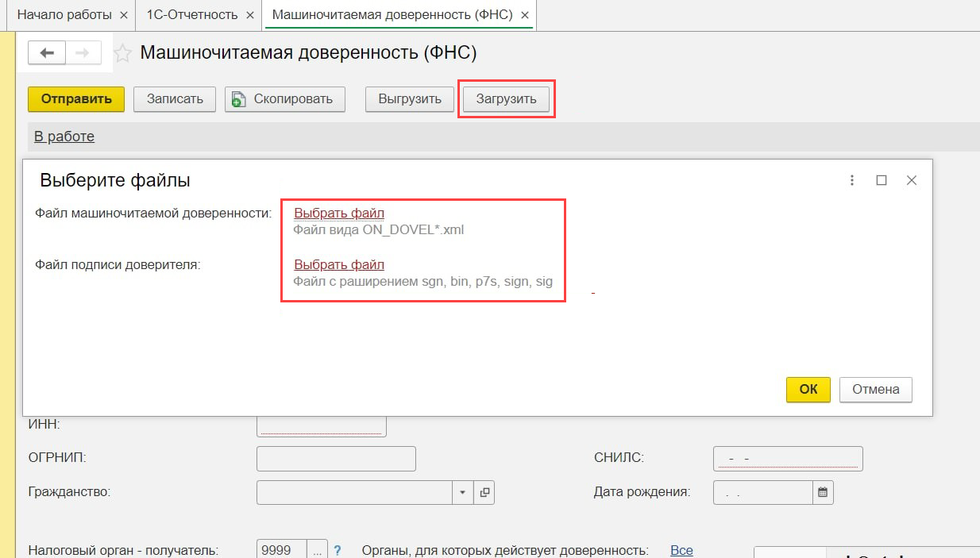Confirm file selection with OK

[x=808, y=389]
